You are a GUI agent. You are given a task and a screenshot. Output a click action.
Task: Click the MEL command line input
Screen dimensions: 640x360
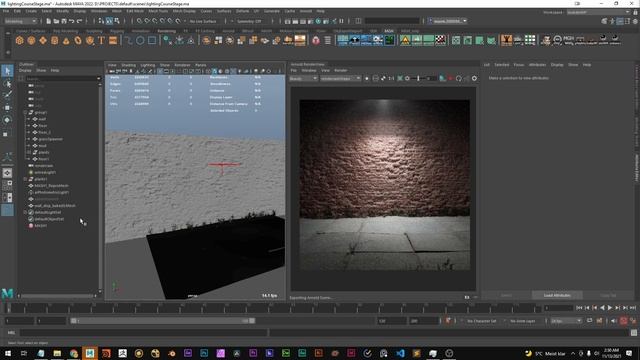click(143, 333)
